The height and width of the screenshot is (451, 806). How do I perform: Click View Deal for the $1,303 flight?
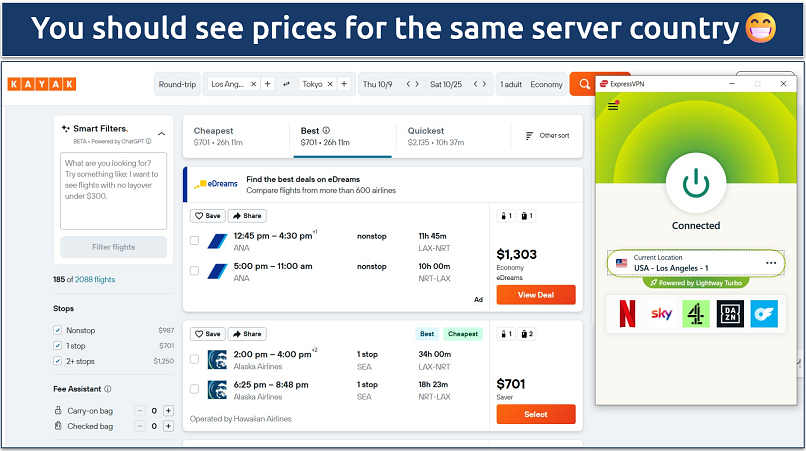pos(535,295)
